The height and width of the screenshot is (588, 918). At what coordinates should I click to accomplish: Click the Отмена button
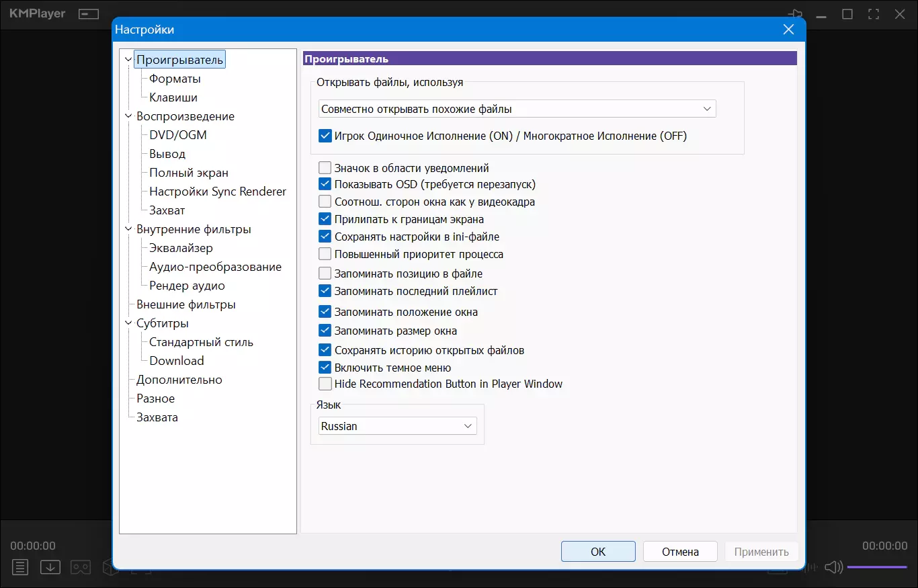pyautogui.click(x=679, y=552)
